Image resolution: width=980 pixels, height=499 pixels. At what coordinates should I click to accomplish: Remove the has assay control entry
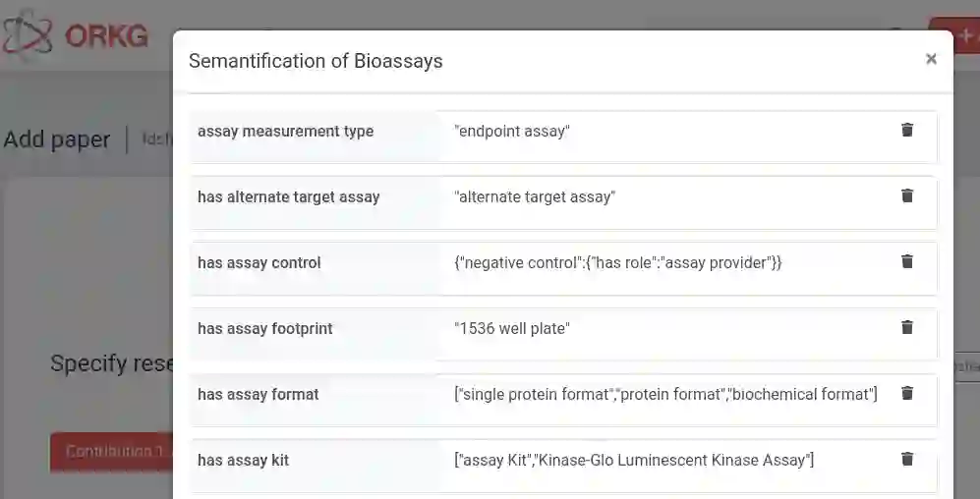tap(907, 261)
